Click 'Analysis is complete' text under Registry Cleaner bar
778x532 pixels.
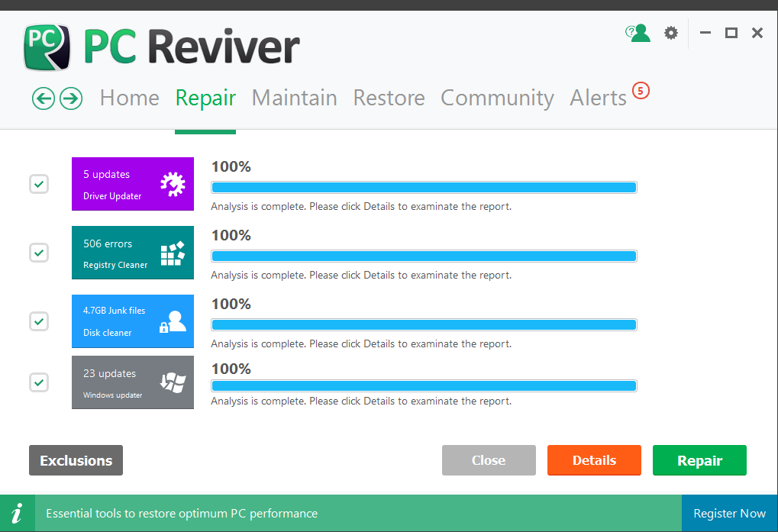tap(361, 276)
